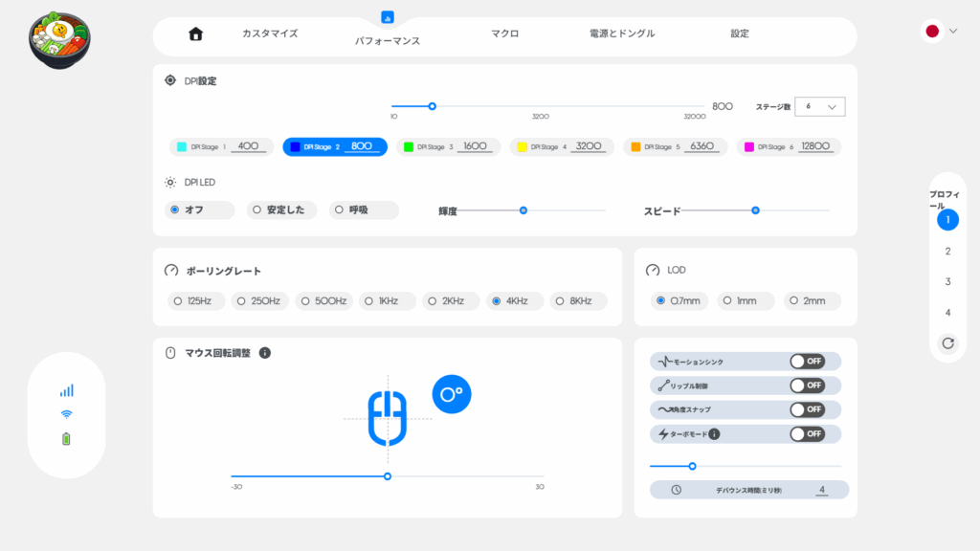Image resolution: width=980 pixels, height=551 pixels.
Task: Click the blue rotation angle circle icon
Action: tap(452, 393)
